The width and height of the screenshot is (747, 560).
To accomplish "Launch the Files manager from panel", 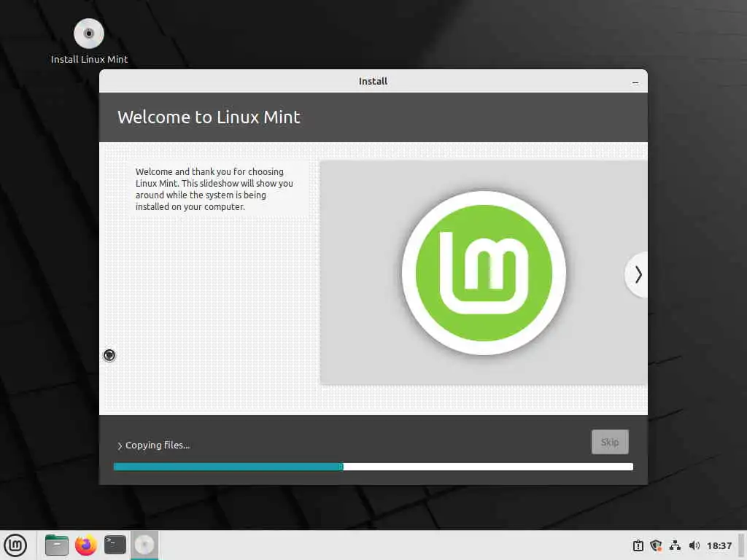I will pos(57,545).
